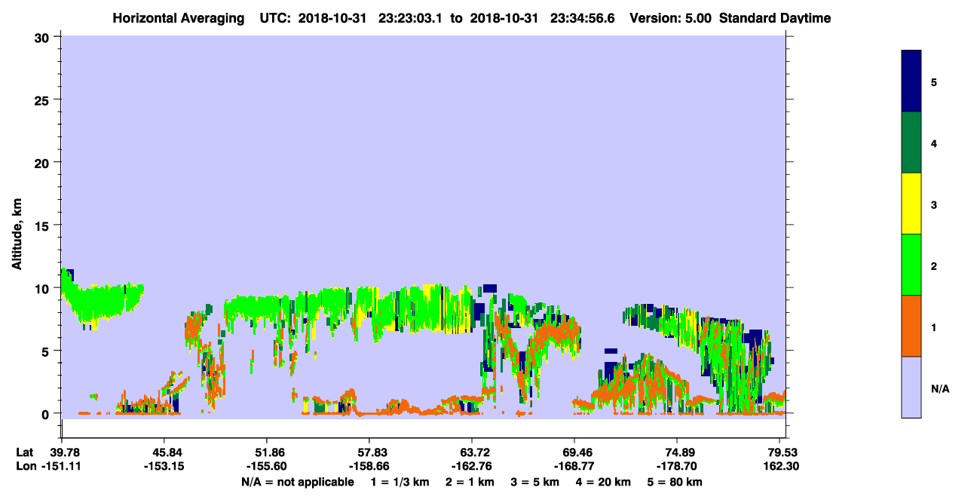Click the altitude tick label 15
The width and height of the screenshot is (980, 503).
pyautogui.click(x=44, y=225)
